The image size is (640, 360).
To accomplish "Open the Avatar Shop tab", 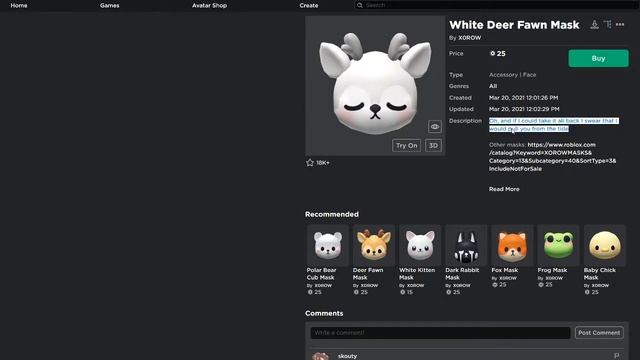I will [x=209, y=5].
